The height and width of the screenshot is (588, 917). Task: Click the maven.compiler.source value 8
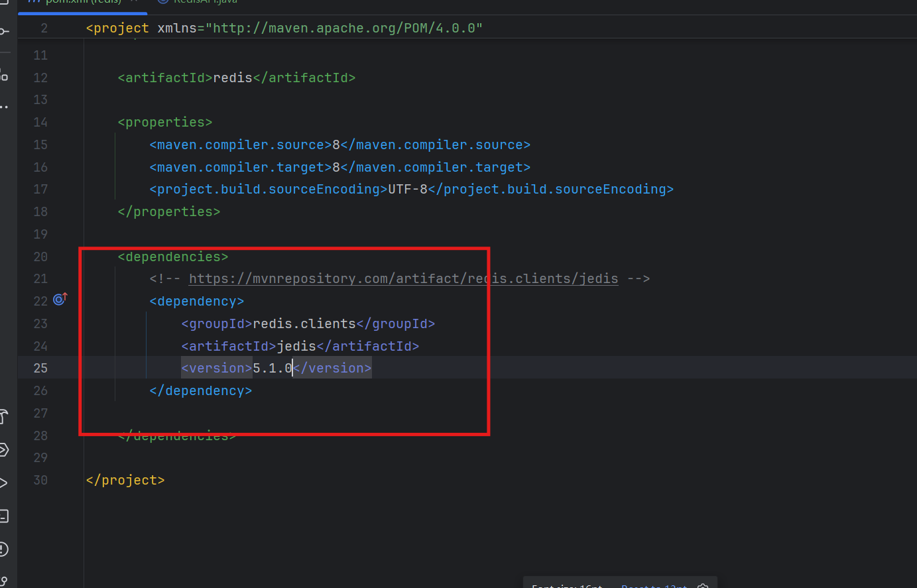pyautogui.click(x=336, y=145)
